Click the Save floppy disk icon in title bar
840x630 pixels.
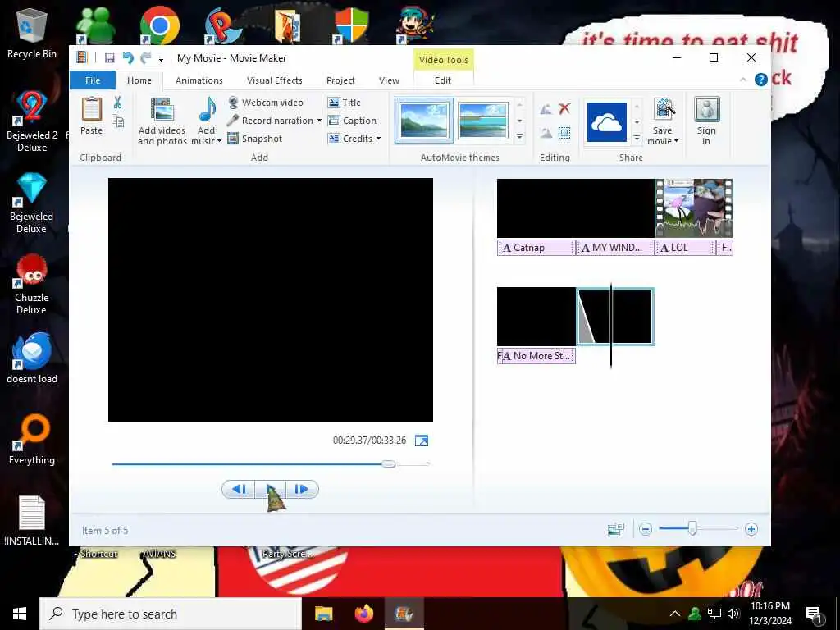pos(110,58)
